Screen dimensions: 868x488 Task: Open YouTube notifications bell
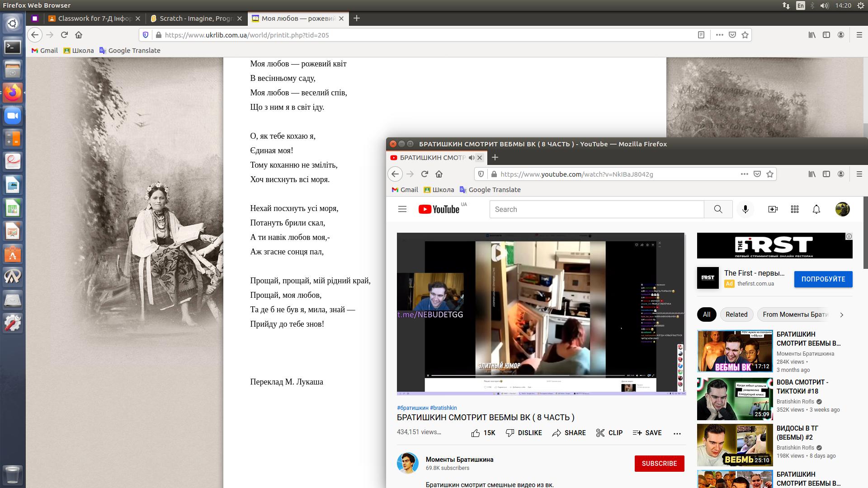point(816,209)
